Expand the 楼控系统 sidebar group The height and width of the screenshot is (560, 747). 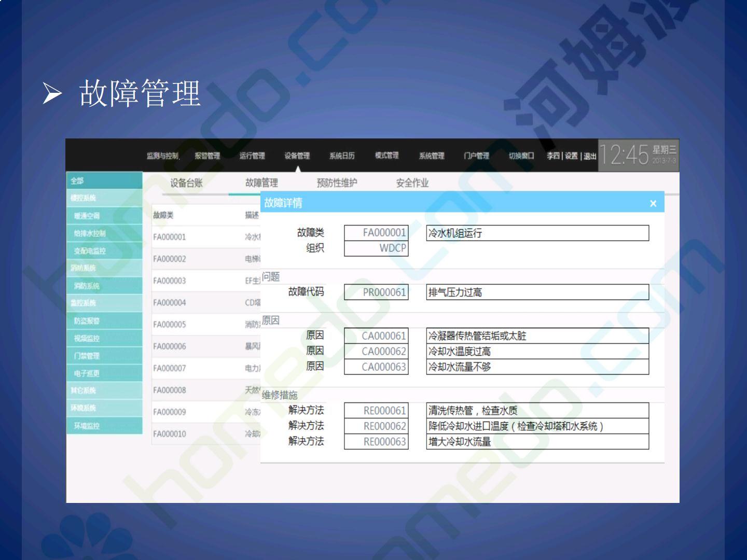[104, 198]
